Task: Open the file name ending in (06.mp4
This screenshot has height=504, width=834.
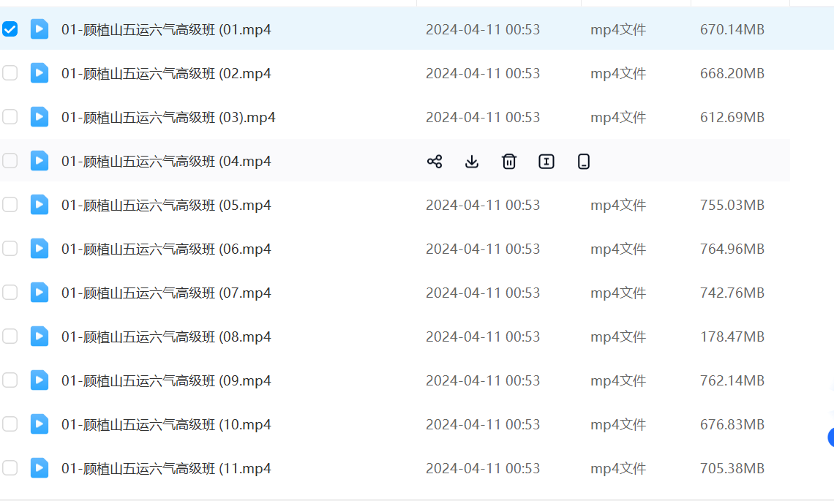Action: (x=166, y=249)
